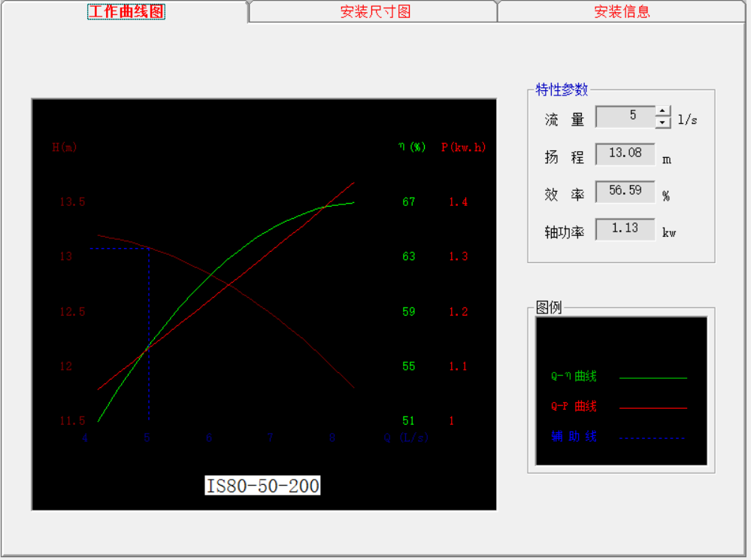This screenshot has width=751, height=560.
Task: Click the η(%) axis label
Action: (x=412, y=147)
